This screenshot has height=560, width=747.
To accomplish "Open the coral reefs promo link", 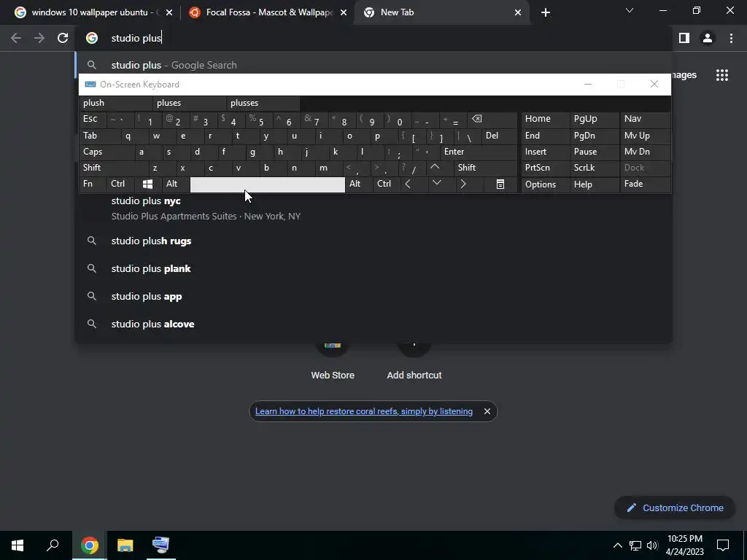I will click(364, 411).
